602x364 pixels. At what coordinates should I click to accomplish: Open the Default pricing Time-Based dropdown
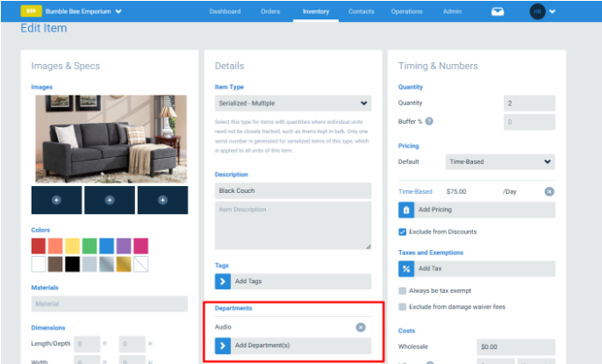pos(500,162)
